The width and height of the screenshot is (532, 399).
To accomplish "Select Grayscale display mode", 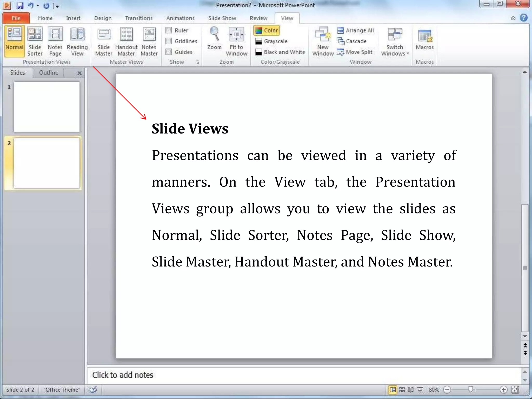I will pos(271,41).
